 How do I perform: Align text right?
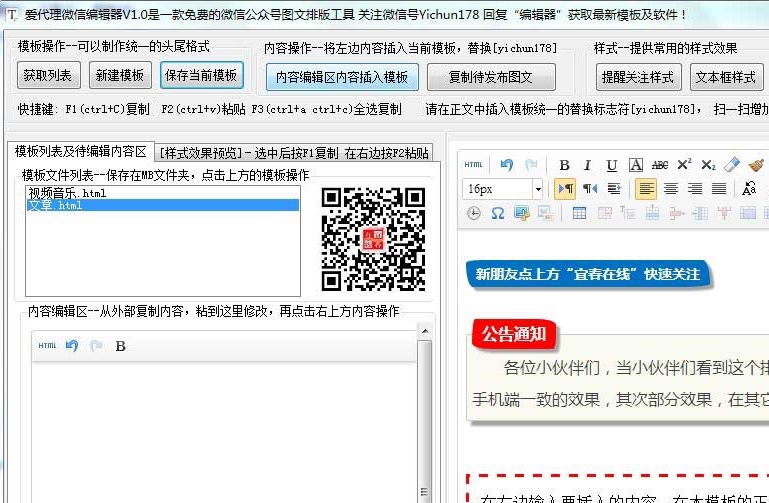(x=694, y=189)
